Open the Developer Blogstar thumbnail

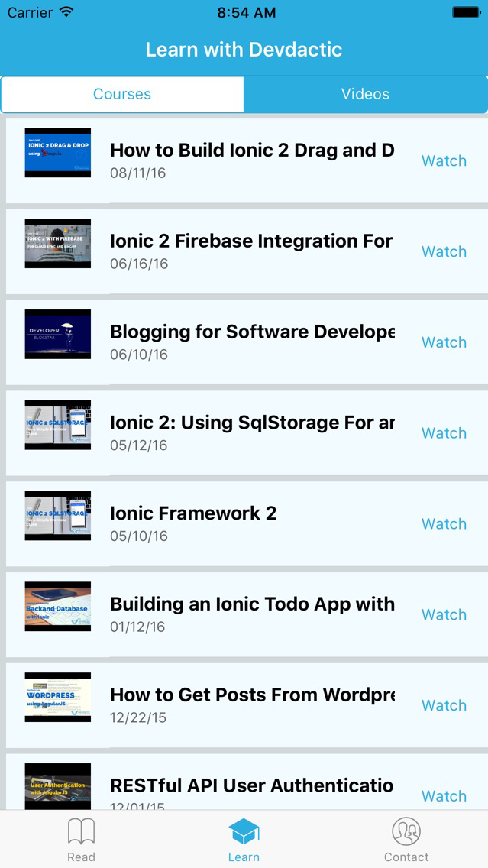coord(57,335)
